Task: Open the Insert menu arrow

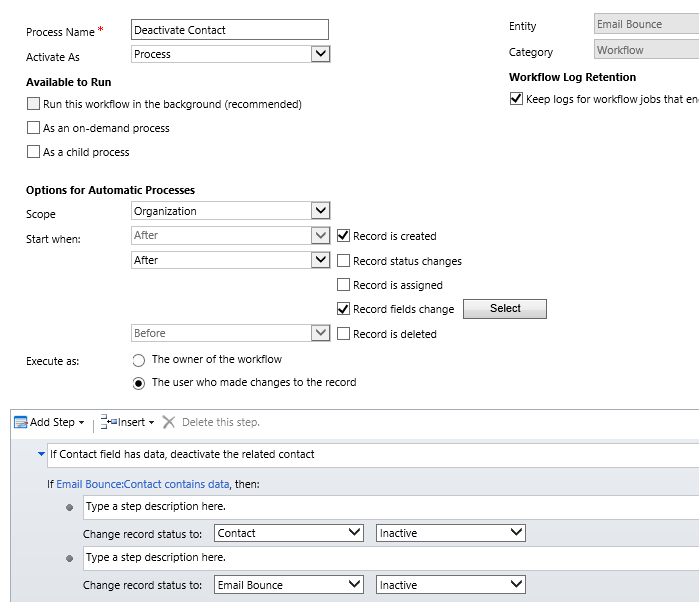Action: pos(151,423)
